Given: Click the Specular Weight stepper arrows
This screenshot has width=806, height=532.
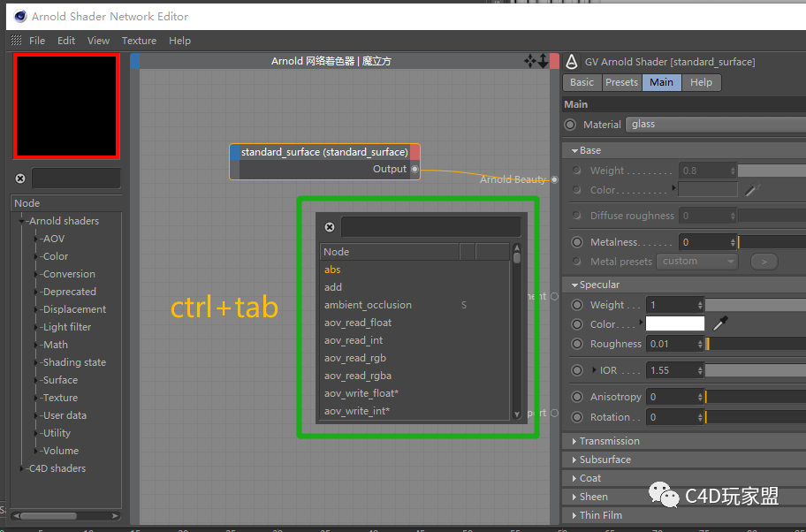Looking at the screenshot, I should coord(700,305).
